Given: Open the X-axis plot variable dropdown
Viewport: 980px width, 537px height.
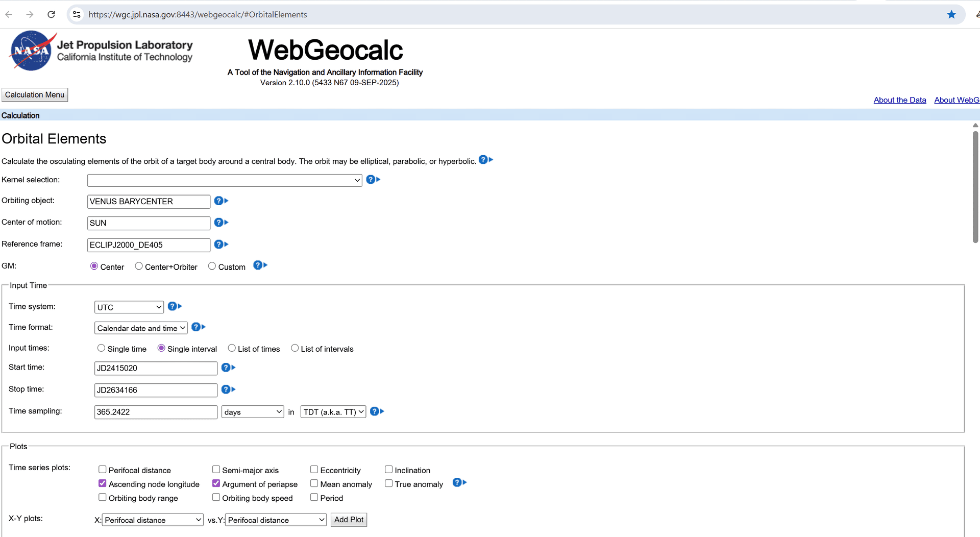Looking at the screenshot, I should (x=153, y=520).
